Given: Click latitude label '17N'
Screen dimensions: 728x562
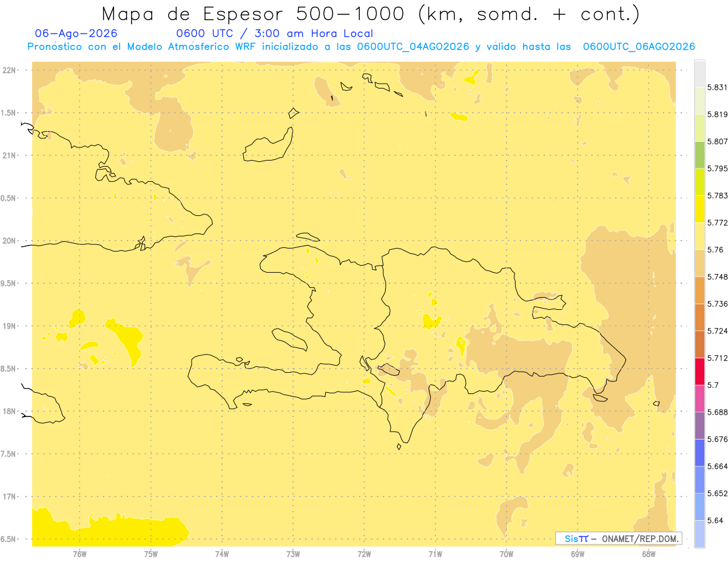Looking at the screenshot, I should tap(10, 497).
